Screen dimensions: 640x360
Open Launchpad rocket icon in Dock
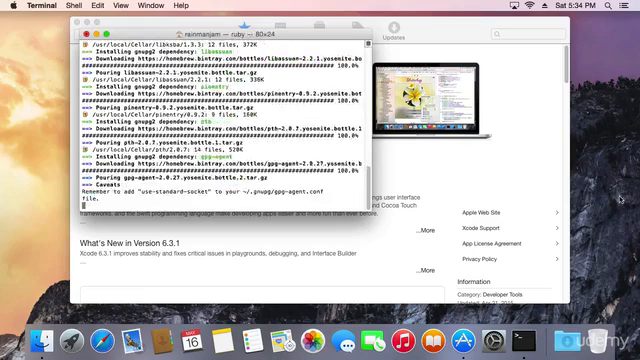72,341
